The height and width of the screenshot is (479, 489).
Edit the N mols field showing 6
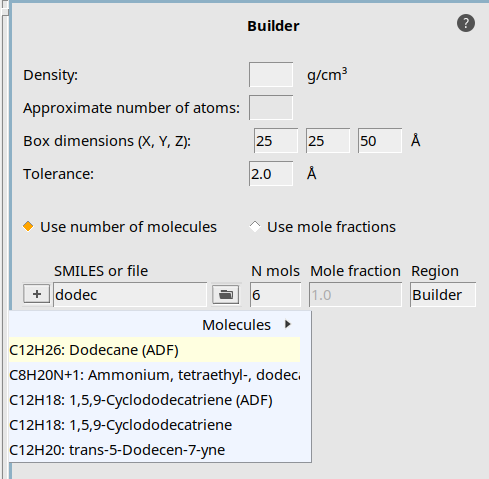click(276, 295)
